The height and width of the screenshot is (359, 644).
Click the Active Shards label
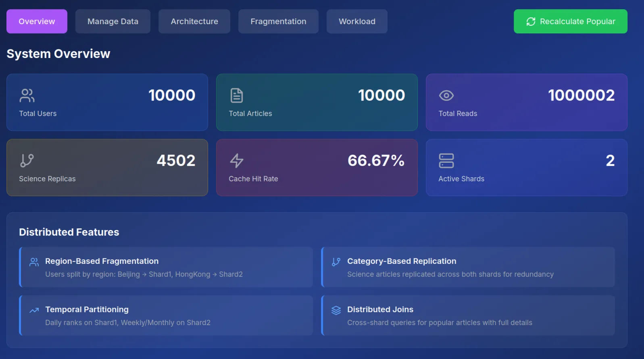pyautogui.click(x=461, y=179)
